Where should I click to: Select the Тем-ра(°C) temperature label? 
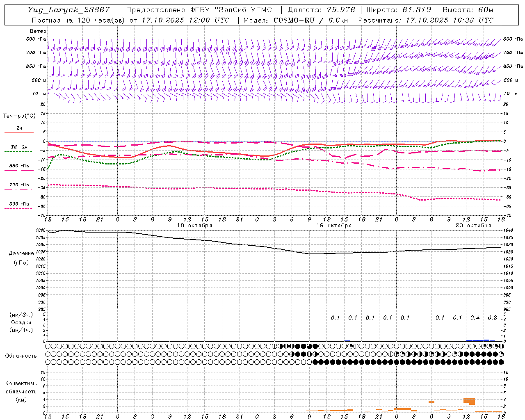(19, 116)
